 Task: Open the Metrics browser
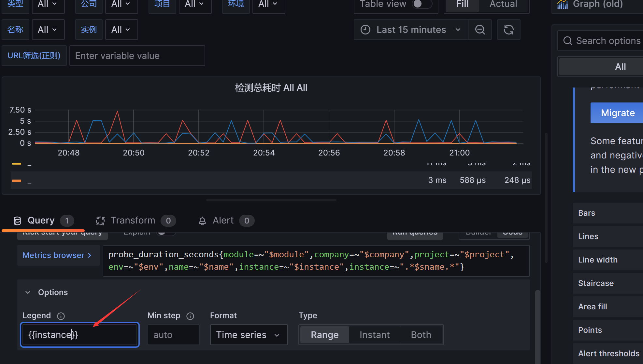tap(58, 255)
